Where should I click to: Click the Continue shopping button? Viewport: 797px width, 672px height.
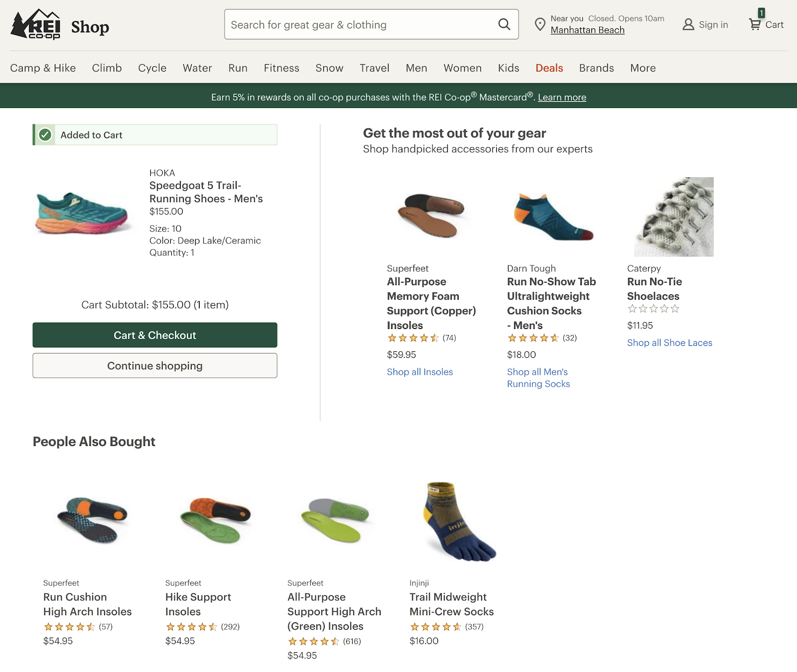(x=155, y=366)
